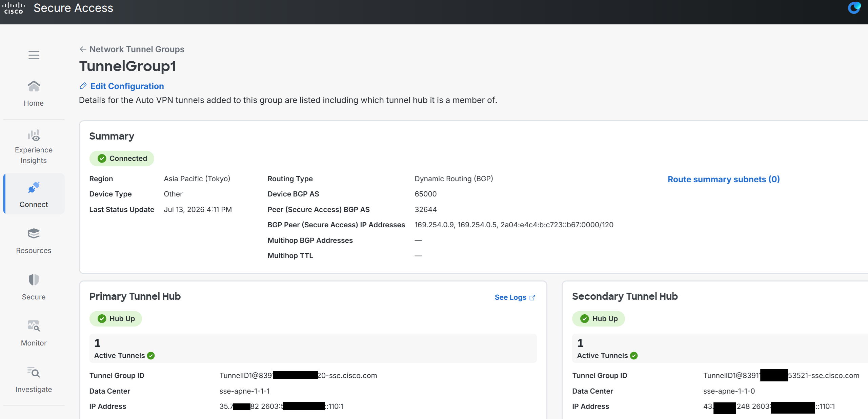Click Secondary hub Active Tunnels count
The height and width of the screenshot is (419, 868).
[580, 343]
